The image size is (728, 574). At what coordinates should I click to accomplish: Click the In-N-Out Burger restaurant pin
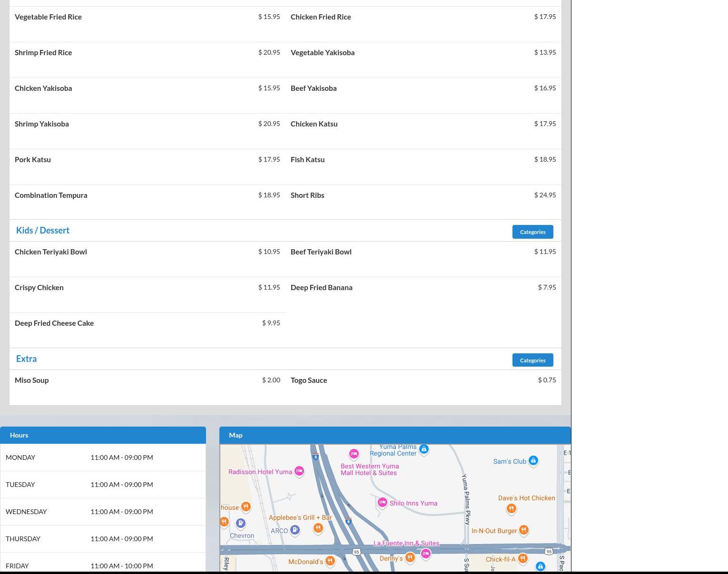523,530
